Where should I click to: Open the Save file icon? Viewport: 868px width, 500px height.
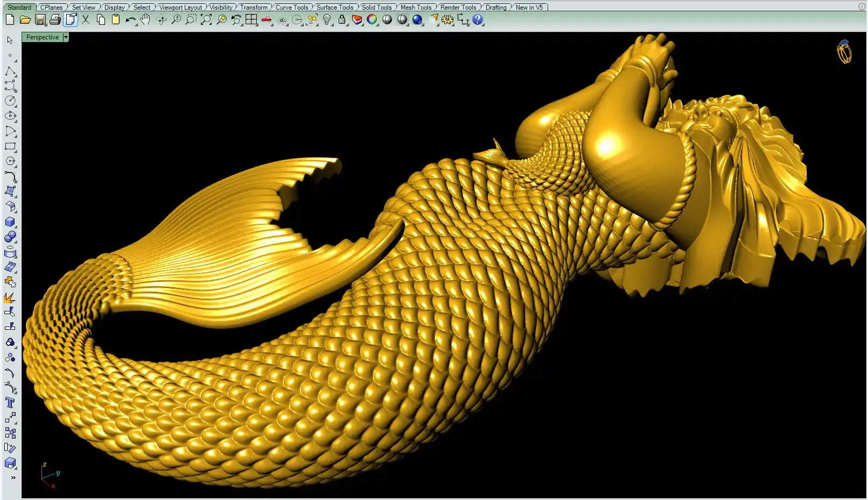click(40, 20)
